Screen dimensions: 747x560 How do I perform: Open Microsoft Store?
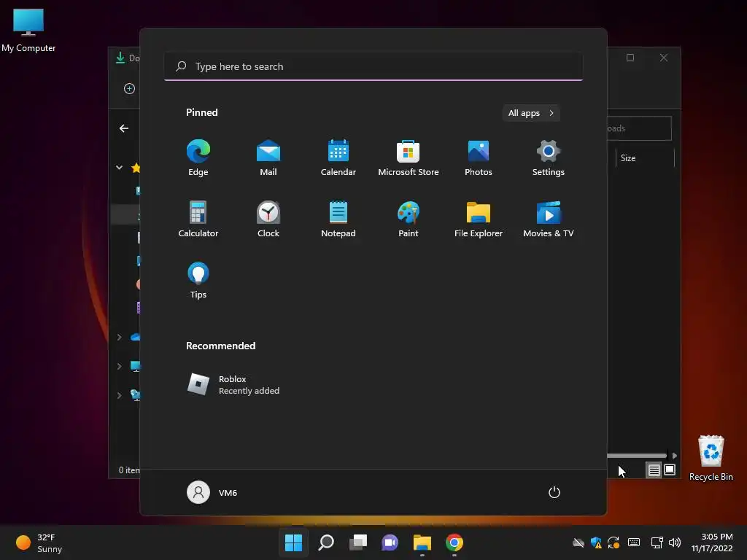click(409, 158)
